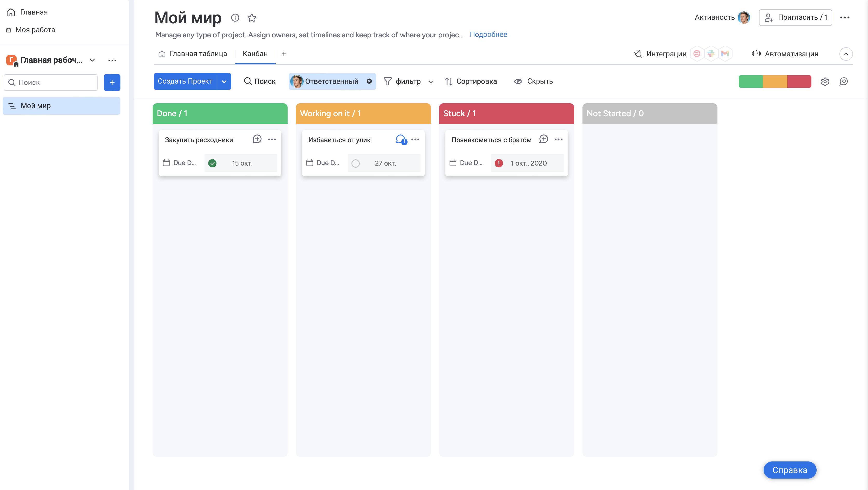
Task: Uncheck the green done checkmark on 15 окт.
Action: [212, 164]
